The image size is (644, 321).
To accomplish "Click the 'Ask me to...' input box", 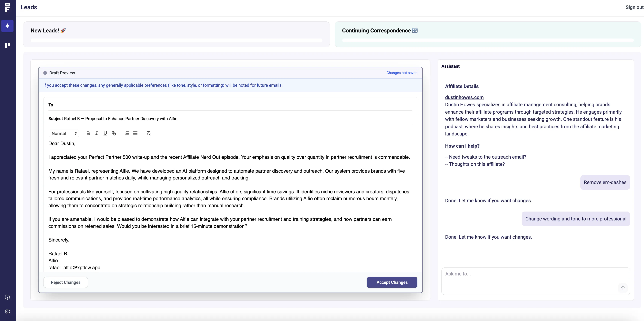I will click(536, 281).
